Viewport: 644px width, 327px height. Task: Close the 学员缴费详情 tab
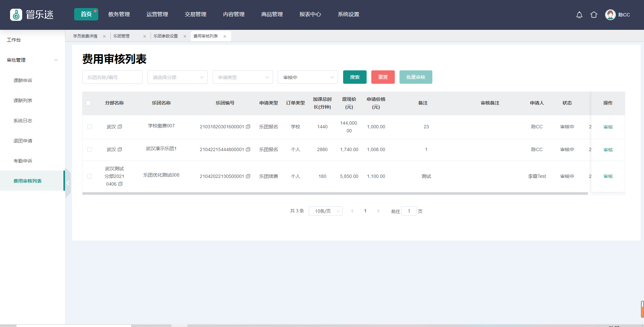[104, 37]
